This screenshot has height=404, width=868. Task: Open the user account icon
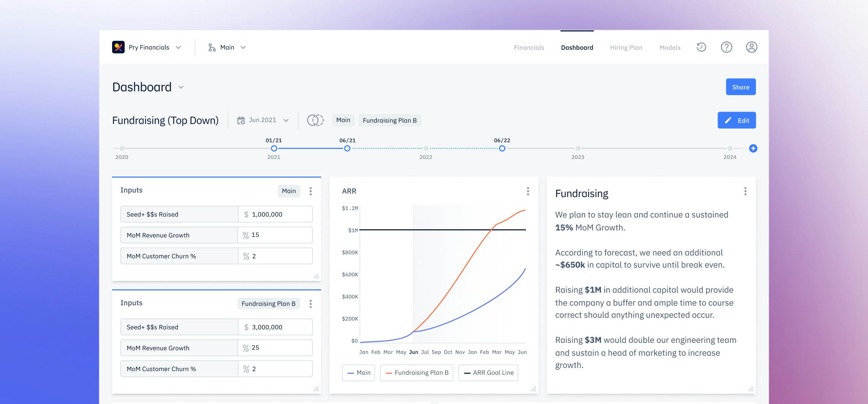tap(752, 47)
